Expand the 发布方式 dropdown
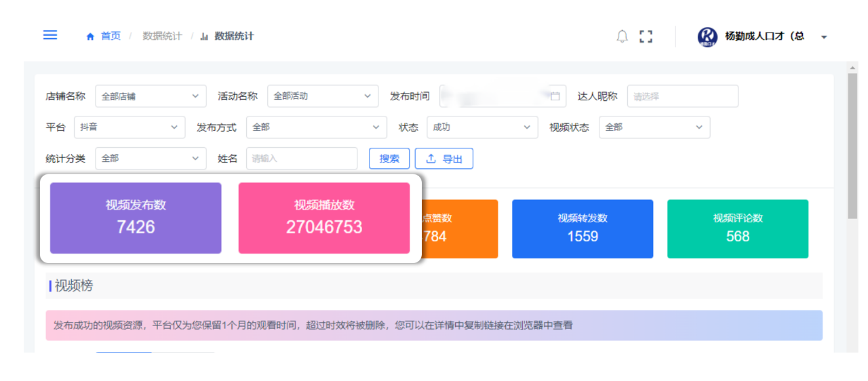This screenshot has height=381, width=868. [317, 127]
